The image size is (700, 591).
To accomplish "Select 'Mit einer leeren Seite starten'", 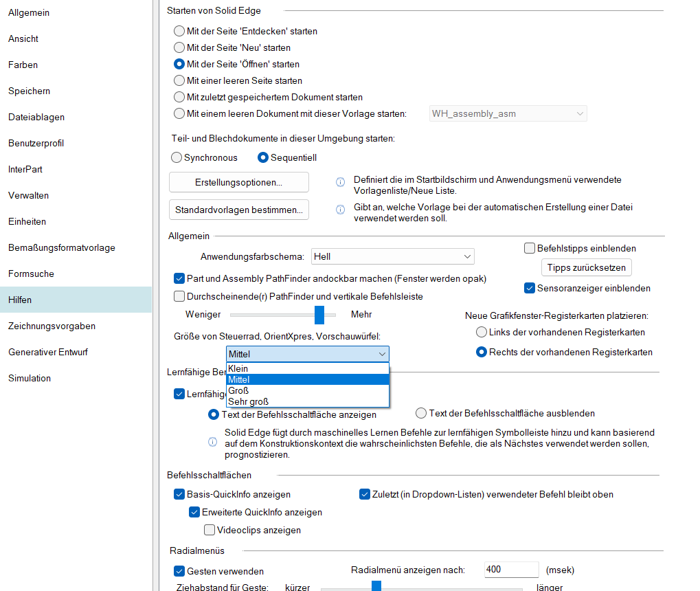I will pyautogui.click(x=179, y=80).
